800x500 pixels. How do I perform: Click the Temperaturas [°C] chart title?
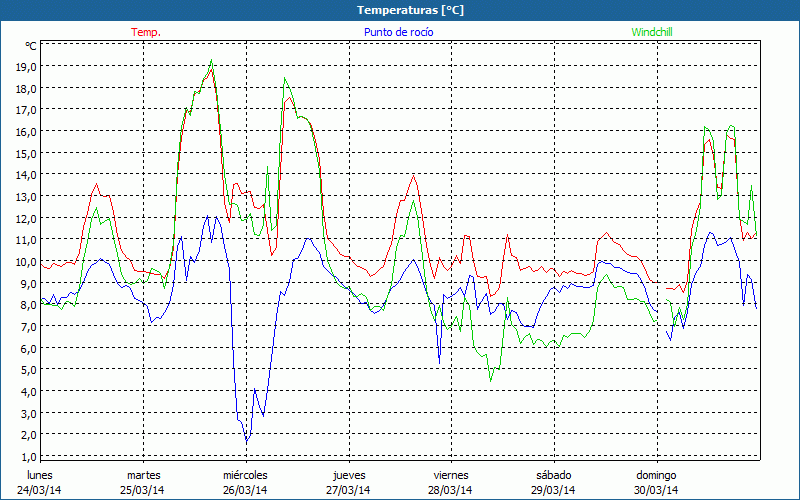tap(399, 9)
